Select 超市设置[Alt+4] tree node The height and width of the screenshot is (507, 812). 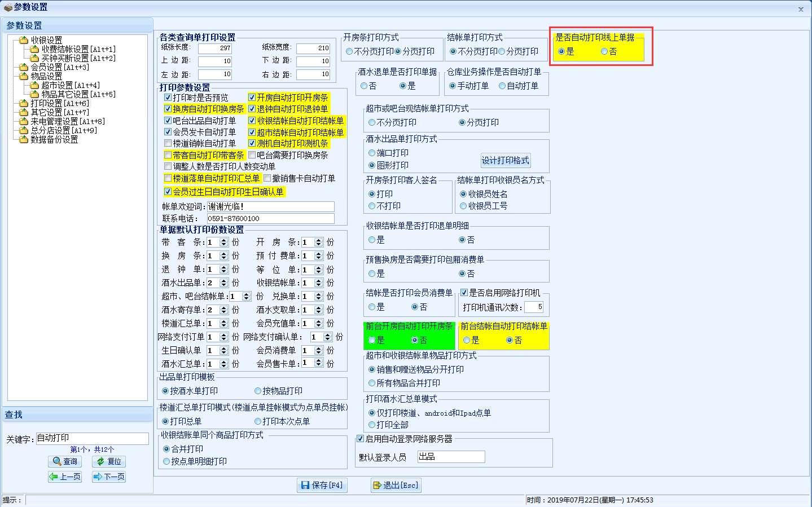click(x=71, y=85)
